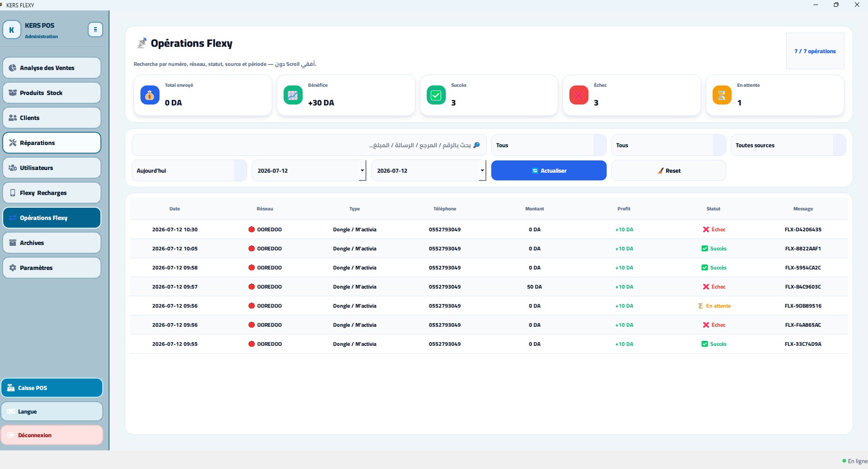Screen dimensions: 868x469
Task: Click the K logo avatar icon
Action: (x=12, y=30)
